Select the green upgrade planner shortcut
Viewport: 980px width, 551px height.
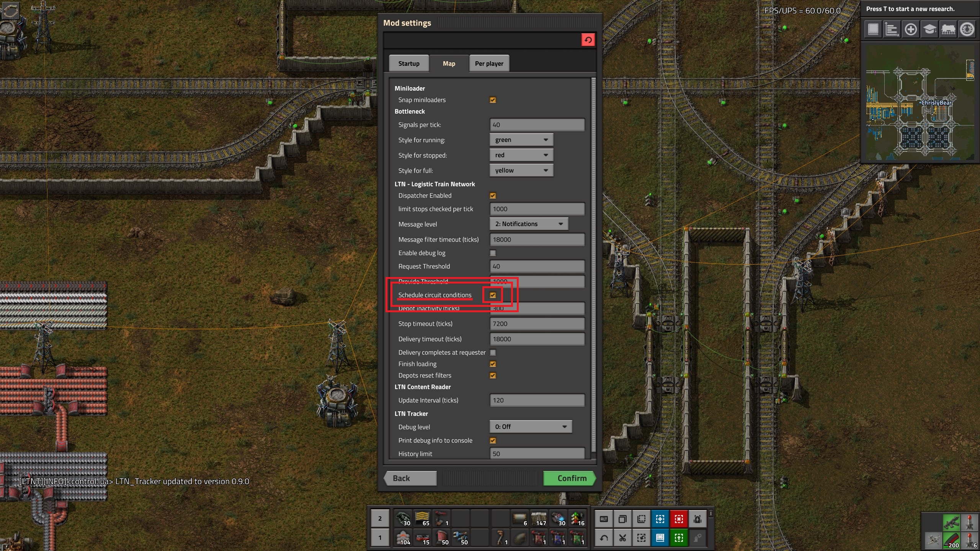pos(679,538)
